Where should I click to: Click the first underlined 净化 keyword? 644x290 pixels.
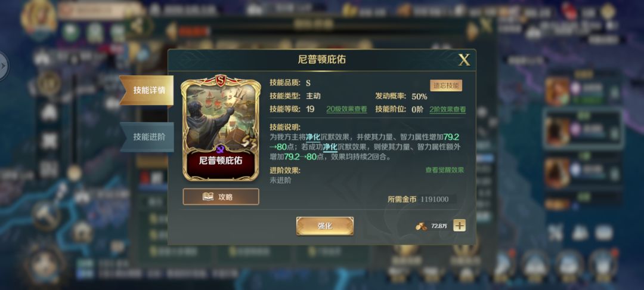click(x=313, y=137)
